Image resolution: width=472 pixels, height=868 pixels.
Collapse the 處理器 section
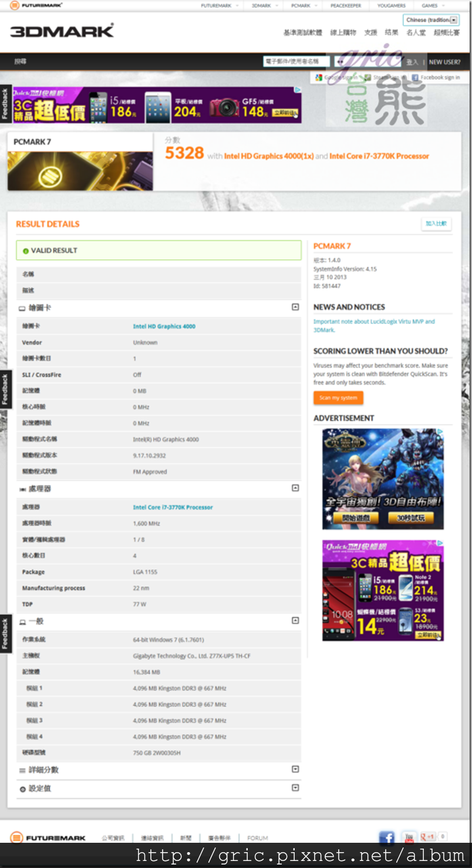(295, 488)
